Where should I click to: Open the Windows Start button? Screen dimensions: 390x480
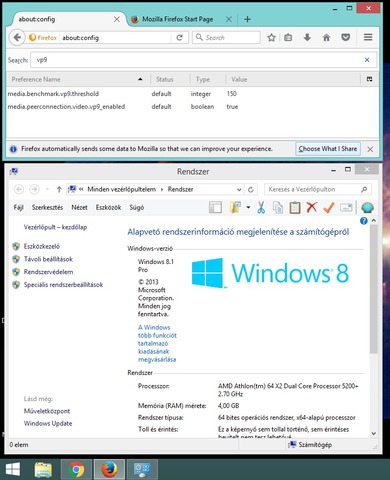(13, 469)
